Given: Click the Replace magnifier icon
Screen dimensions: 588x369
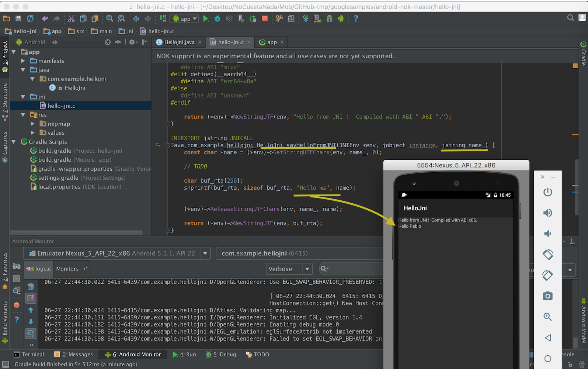Looking at the screenshot, I should point(121,18).
